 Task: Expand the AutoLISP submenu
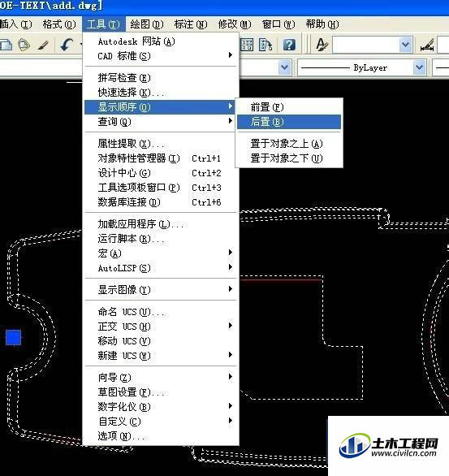coord(231,267)
